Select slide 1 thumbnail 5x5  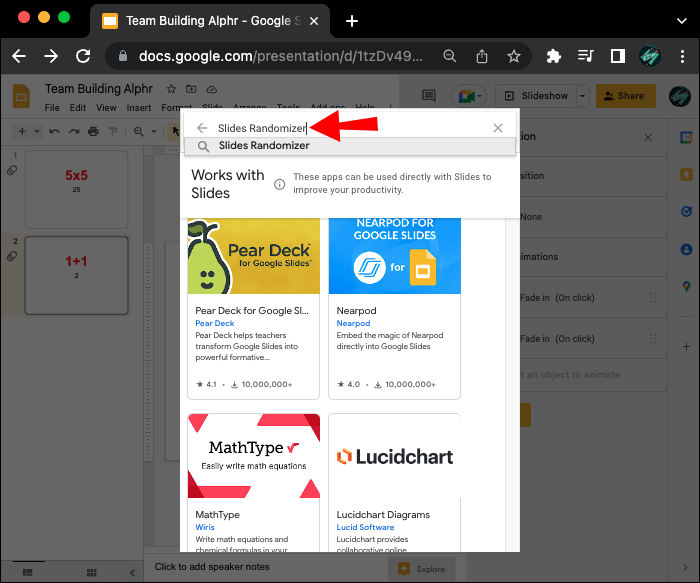76,189
